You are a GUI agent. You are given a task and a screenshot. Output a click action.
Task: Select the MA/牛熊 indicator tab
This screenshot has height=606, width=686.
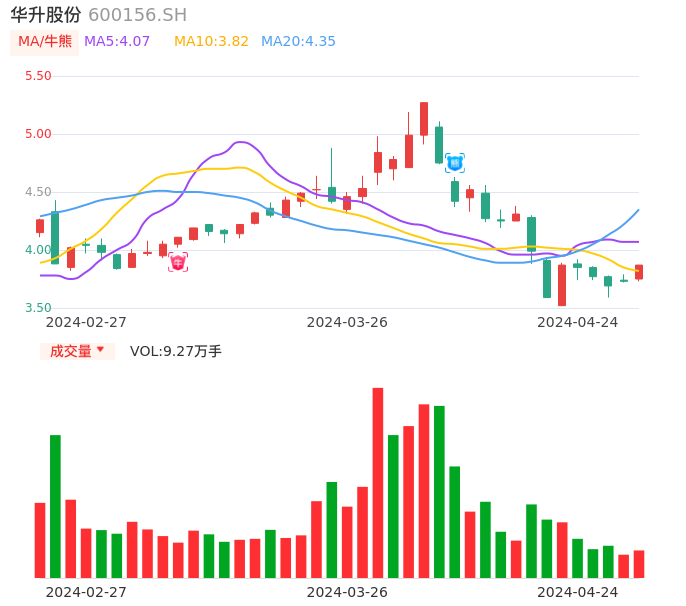(44, 42)
